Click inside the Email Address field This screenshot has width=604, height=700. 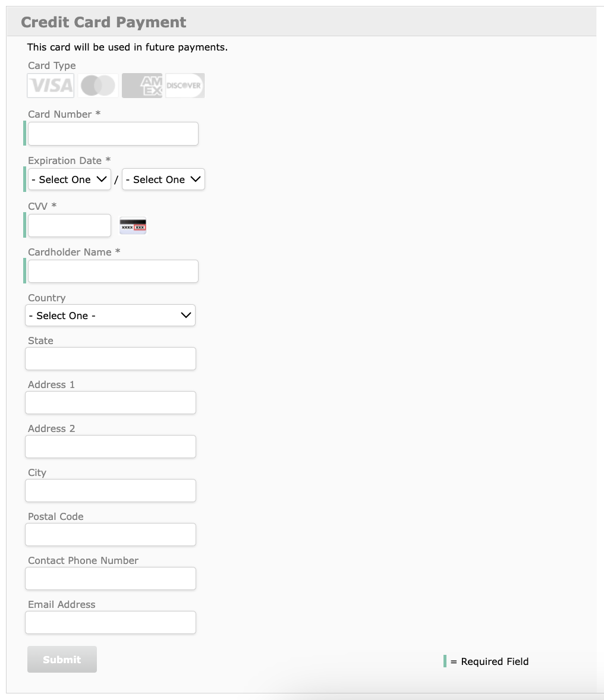tap(110, 622)
